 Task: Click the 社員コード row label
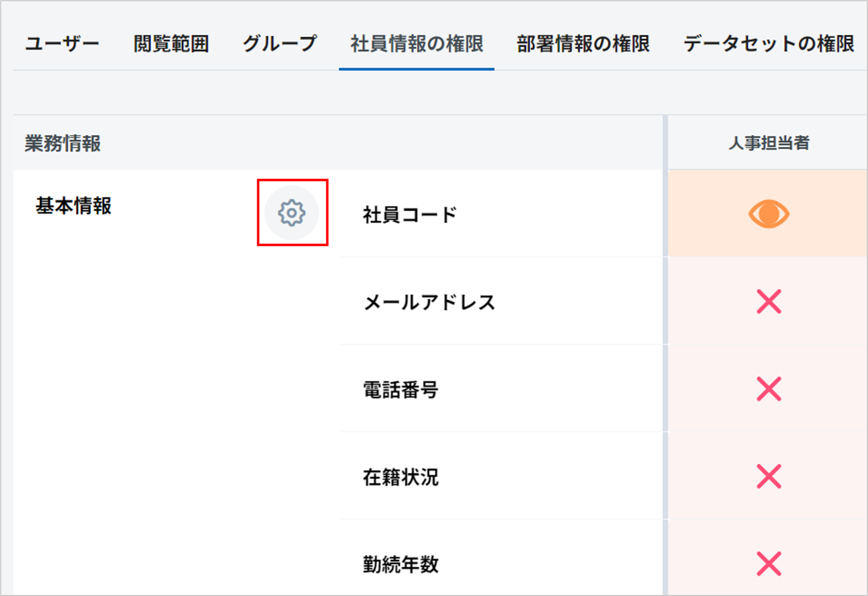(410, 215)
